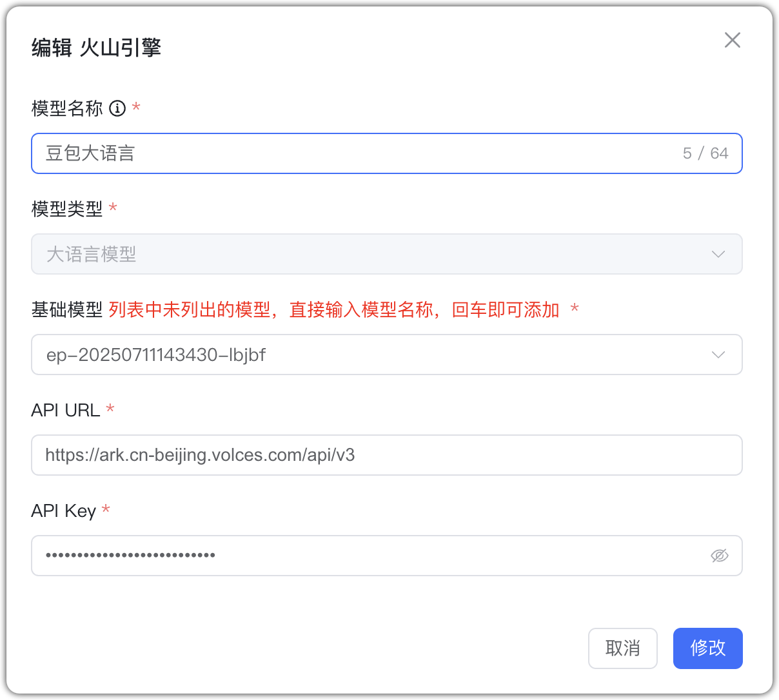Click the 编辑 火山引擎 dialog title
The image size is (779, 700).
96,48
